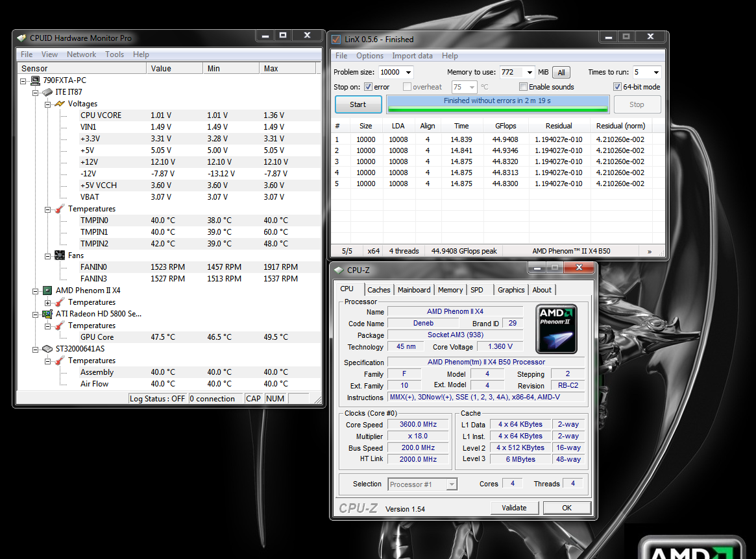Viewport: 756px width, 559px height.
Task: Click the Log Status : OFF status entry
Action: 157,399
